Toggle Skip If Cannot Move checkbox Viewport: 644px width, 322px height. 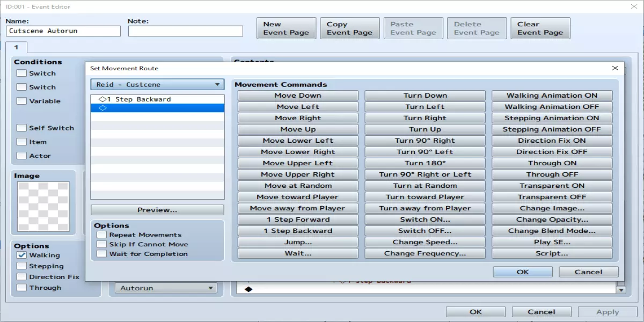pos(102,244)
